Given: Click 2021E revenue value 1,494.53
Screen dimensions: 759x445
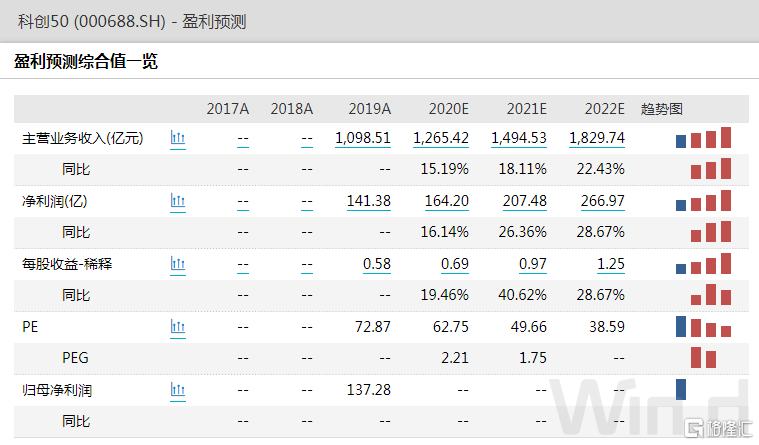Looking at the screenshot, I should click(x=518, y=138).
